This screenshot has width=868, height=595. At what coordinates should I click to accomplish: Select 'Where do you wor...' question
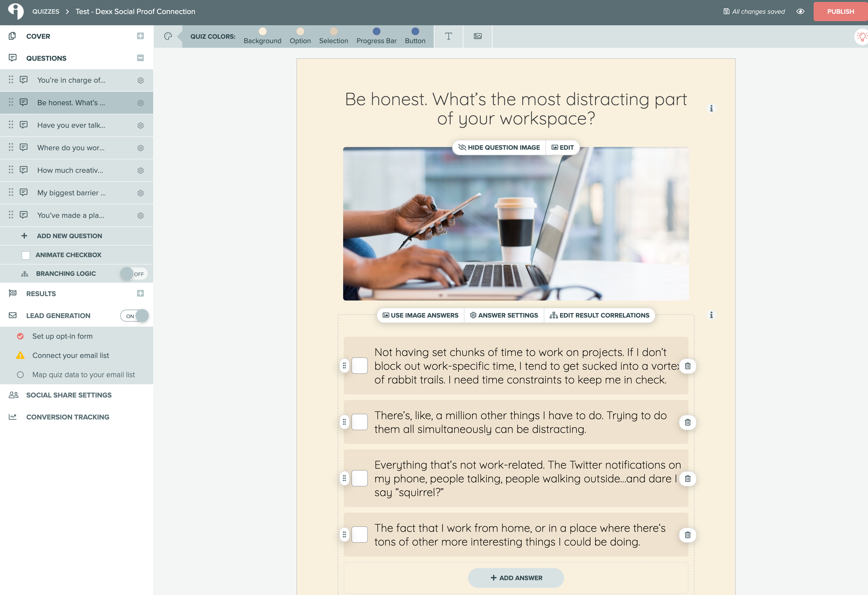tap(71, 148)
